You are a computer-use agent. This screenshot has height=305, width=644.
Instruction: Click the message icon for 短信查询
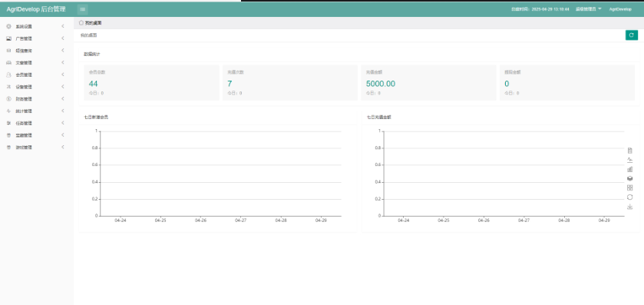coord(9,51)
